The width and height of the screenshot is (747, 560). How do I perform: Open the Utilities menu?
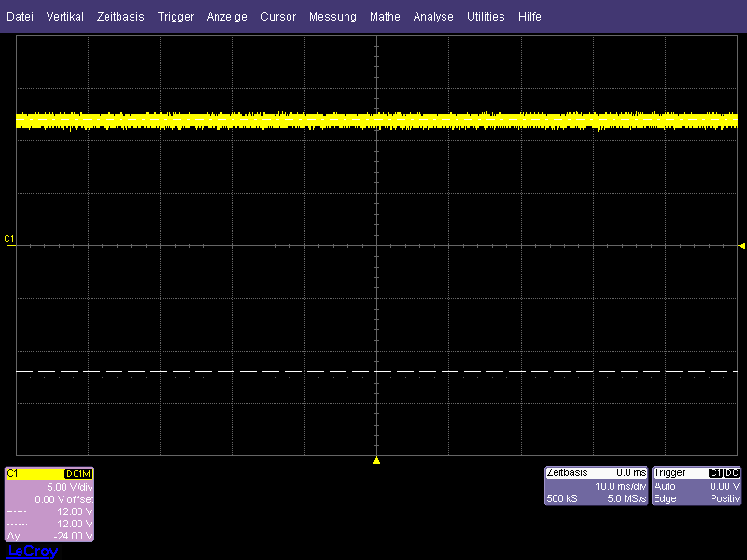click(486, 17)
